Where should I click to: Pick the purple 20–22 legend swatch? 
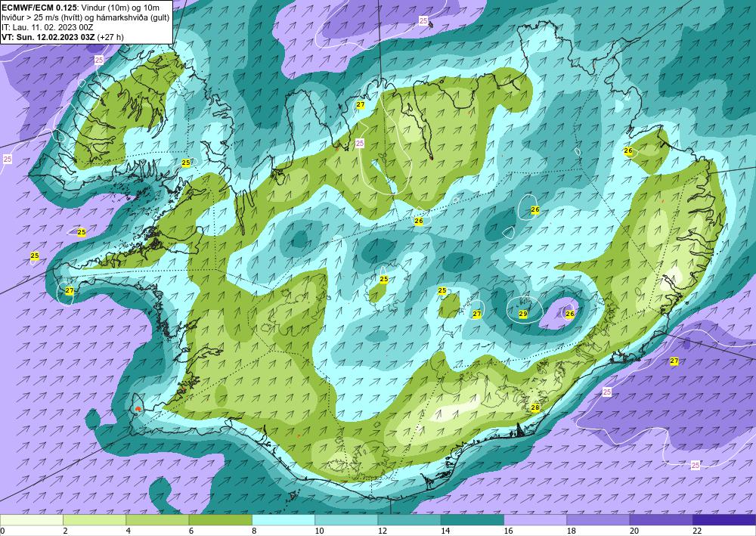[661, 520]
